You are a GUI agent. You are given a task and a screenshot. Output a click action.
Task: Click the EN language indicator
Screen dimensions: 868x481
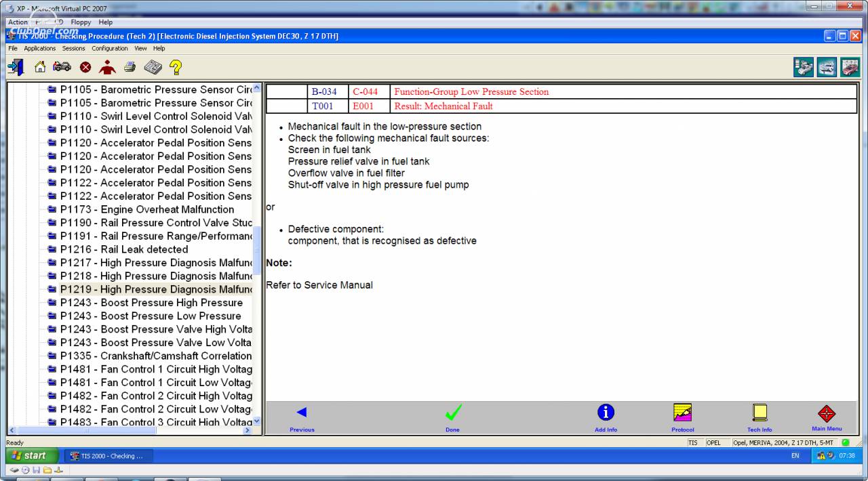795,456
